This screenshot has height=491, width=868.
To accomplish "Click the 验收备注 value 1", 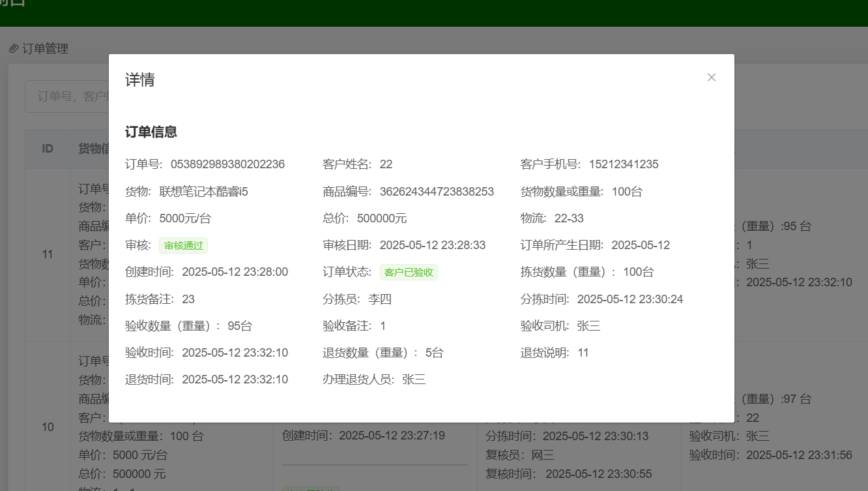I will (383, 326).
